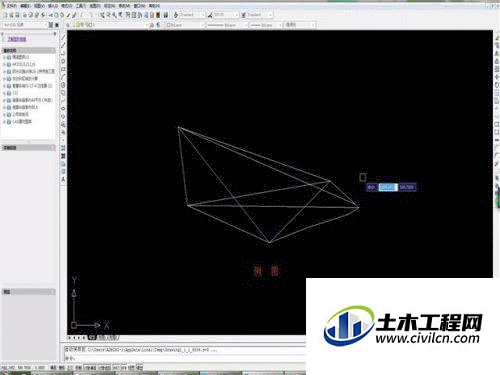Select the Ellipse draw tool

(x=63, y=109)
